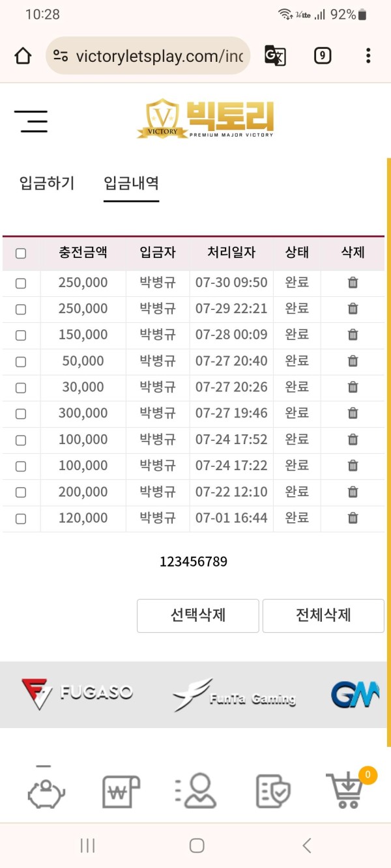Tap the victoryletsplay.com address bar

[148, 56]
